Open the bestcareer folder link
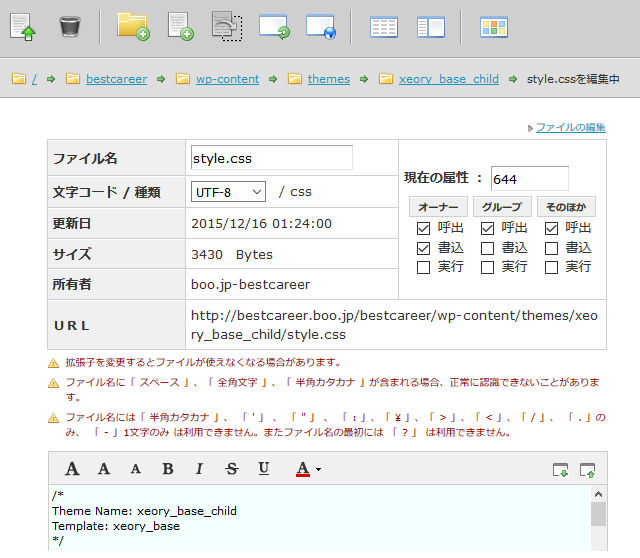This screenshot has height=558, width=640. pos(116,79)
